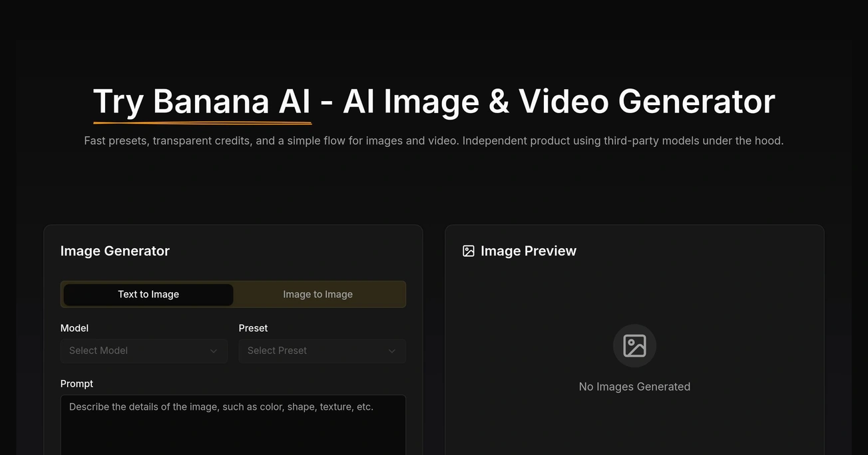Click the orange underline beneath the heading

202,122
